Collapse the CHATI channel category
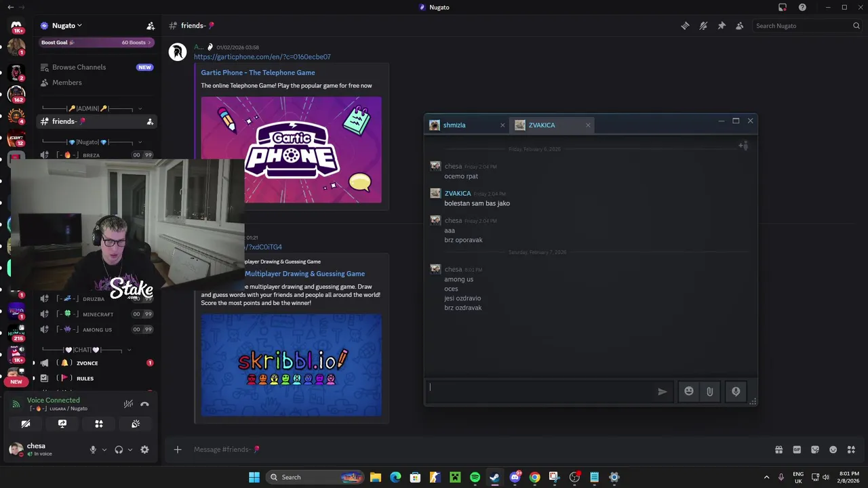 point(87,350)
